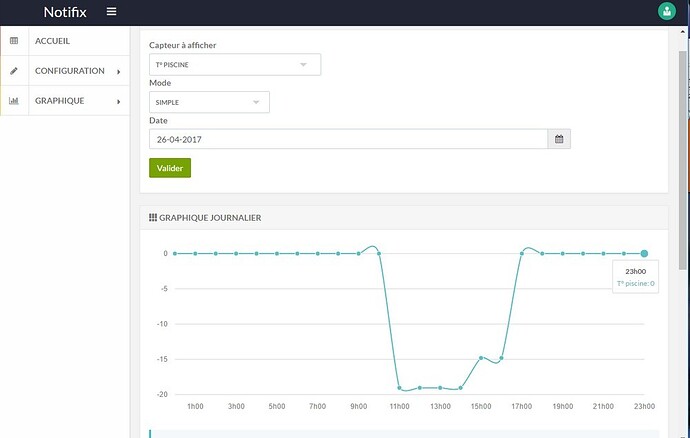Click the Date input field
Viewport: 690px width, 438px height.
(x=347, y=139)
